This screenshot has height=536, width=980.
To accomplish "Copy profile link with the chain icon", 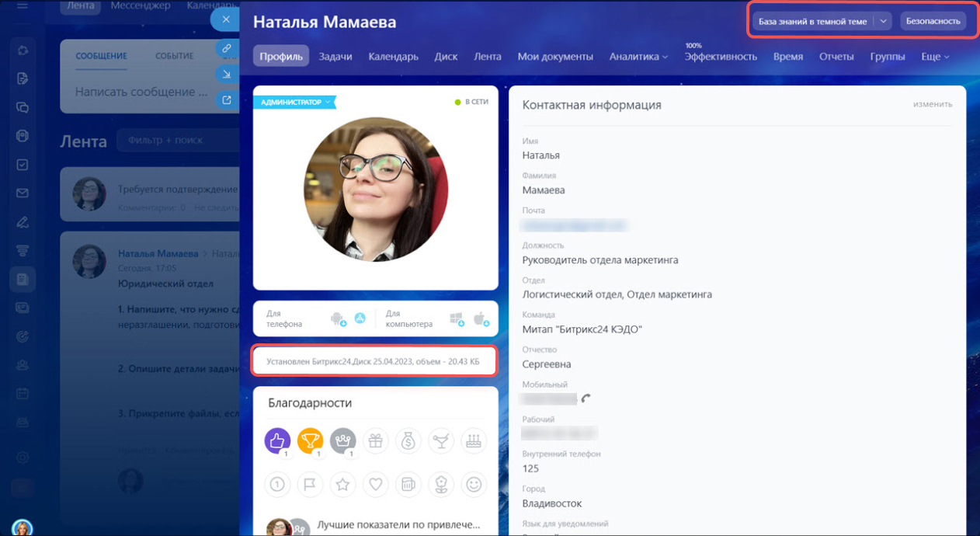I will tap(227, 47).
